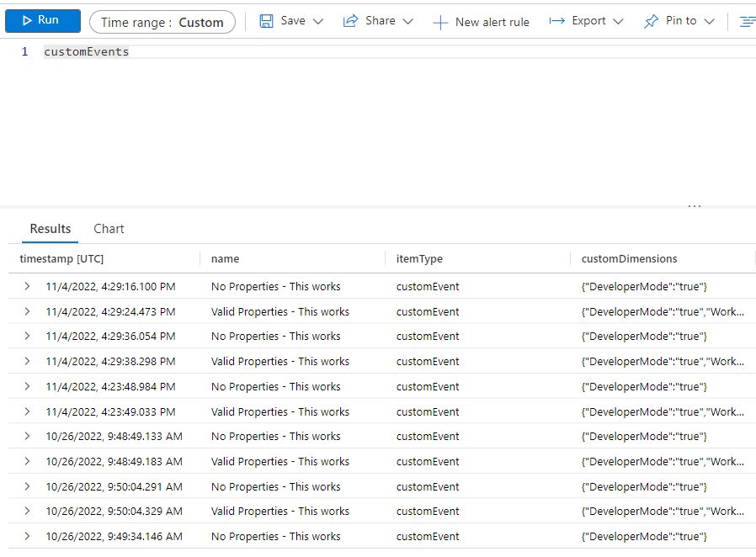The image size is (756, 557).
Task: Run the customEvents query
Action: click(43, 20)
